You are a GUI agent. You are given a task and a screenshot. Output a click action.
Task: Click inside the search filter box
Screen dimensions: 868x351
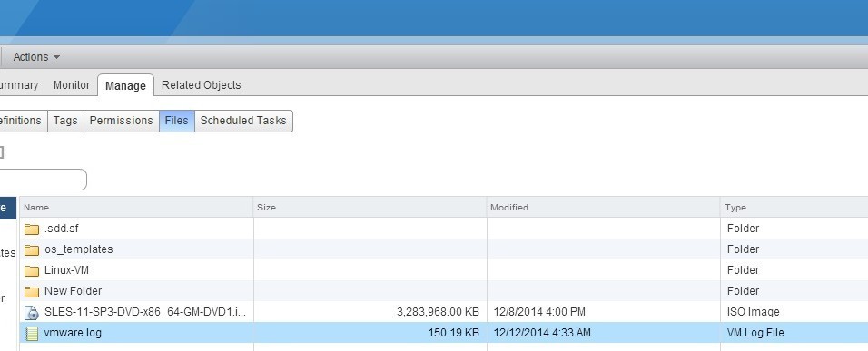(43, 180)
